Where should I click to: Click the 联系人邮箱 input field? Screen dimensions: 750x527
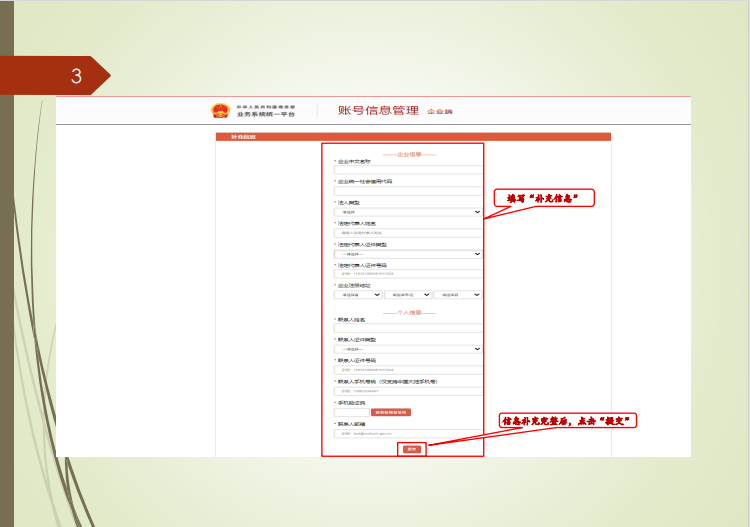tap(407, 433)
